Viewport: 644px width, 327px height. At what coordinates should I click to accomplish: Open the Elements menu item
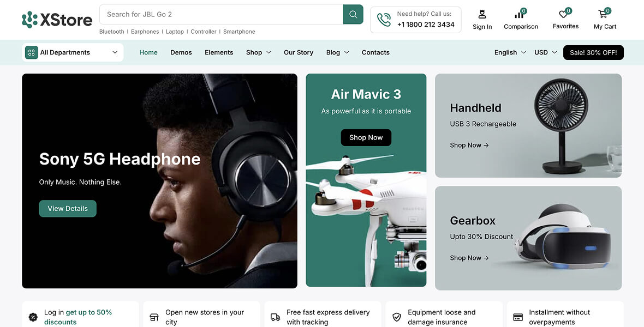coord(219,52)
